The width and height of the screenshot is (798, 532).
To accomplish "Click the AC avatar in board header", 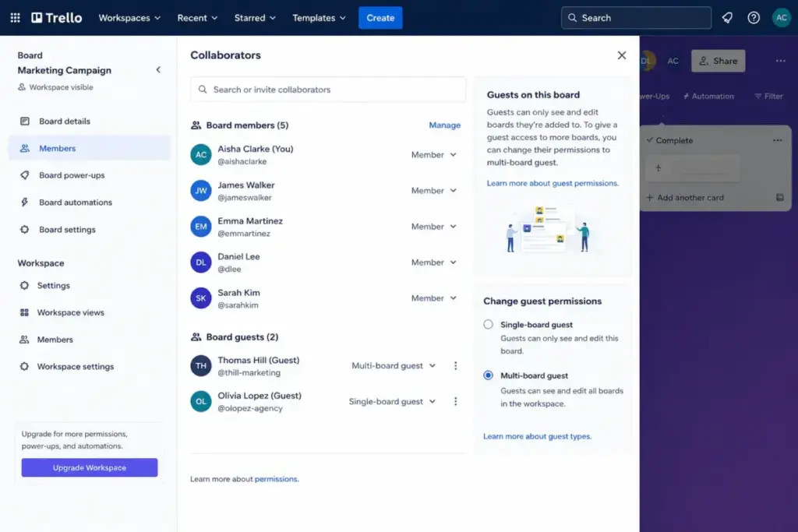I will point(673,61).
